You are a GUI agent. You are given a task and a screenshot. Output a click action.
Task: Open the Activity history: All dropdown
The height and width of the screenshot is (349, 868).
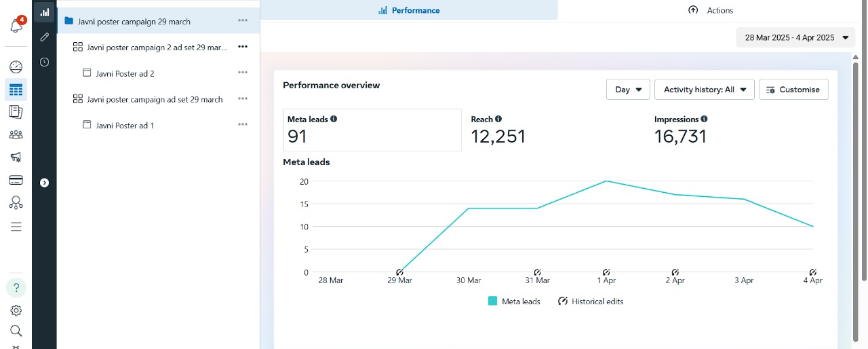[704, 90]
